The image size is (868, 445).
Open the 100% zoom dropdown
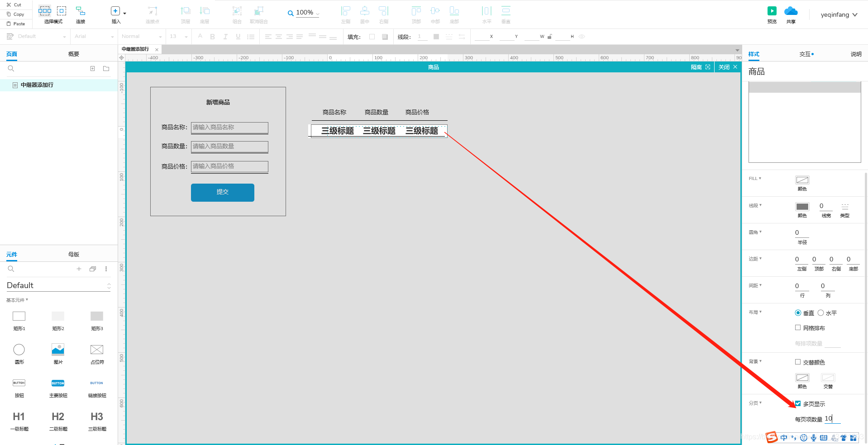(317, 14)
